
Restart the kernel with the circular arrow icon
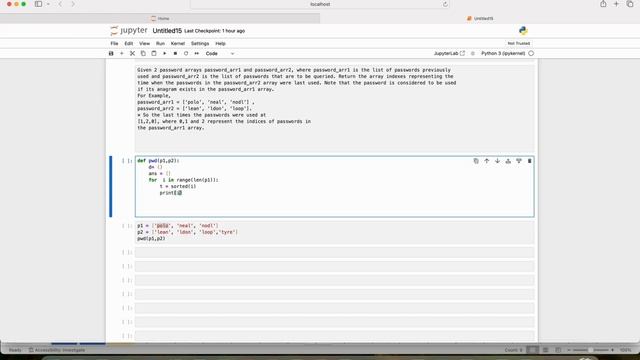[x=186, y=53]
